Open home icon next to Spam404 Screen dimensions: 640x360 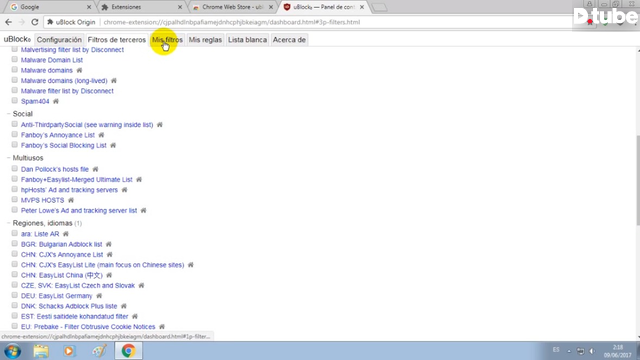pos(56,101)
